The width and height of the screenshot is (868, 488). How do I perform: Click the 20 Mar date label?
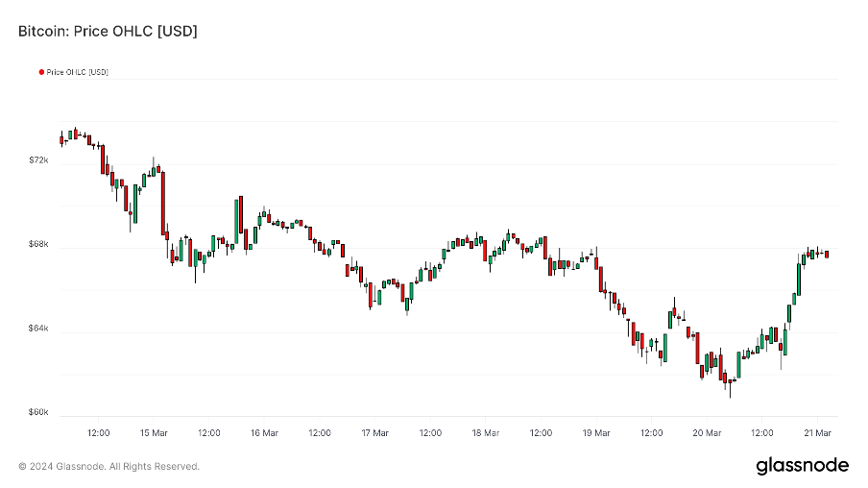coord(707,432)
